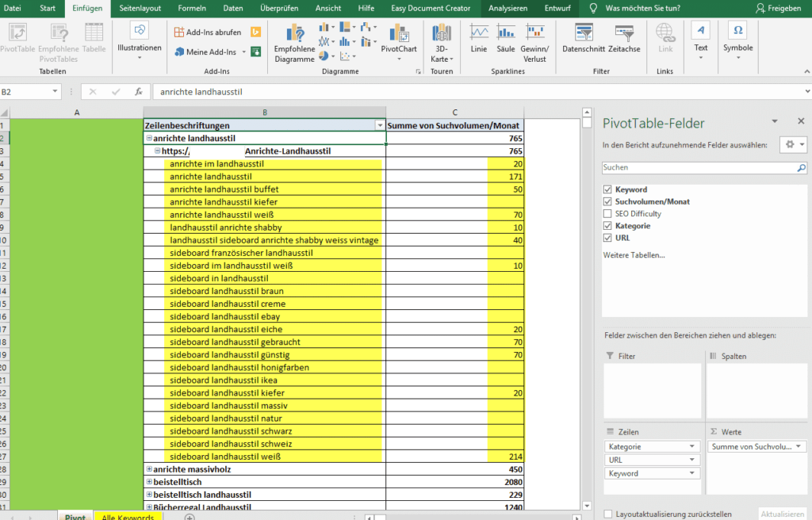812x520 pixels.
Task: Switch to the Analysieren tab
Action: (x=508, y=8)
